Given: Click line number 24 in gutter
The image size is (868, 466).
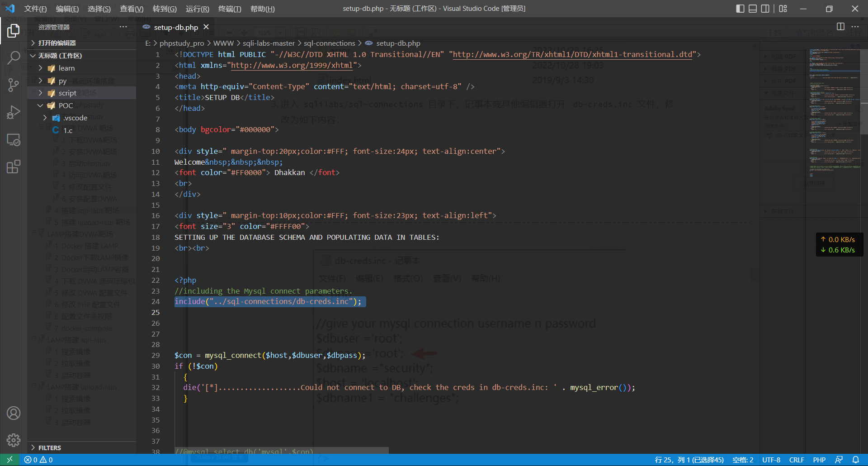Looking at the screenshot, I should (x=156, y=301).
